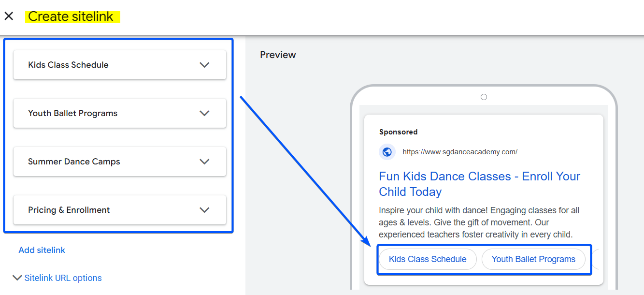
Task: Click the sgdanceacademy.com URL in the preview
Action: click(459, 152)
